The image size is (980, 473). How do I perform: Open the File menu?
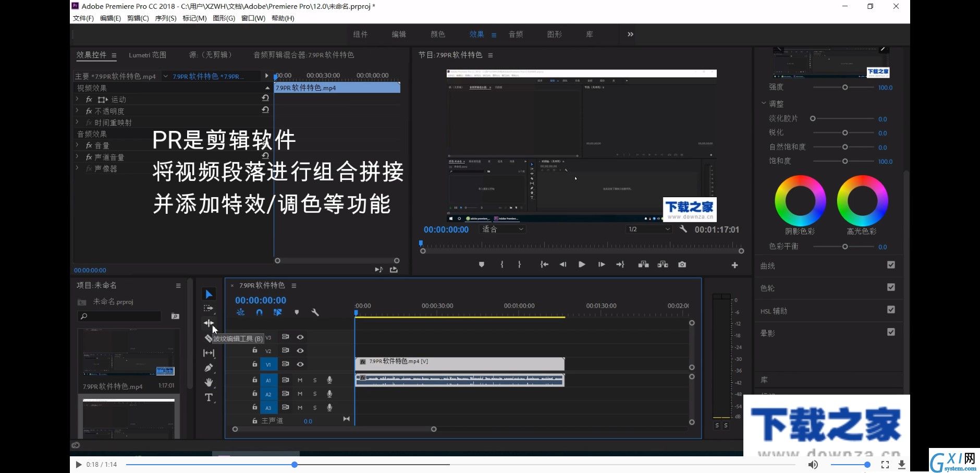click(83, 18)
